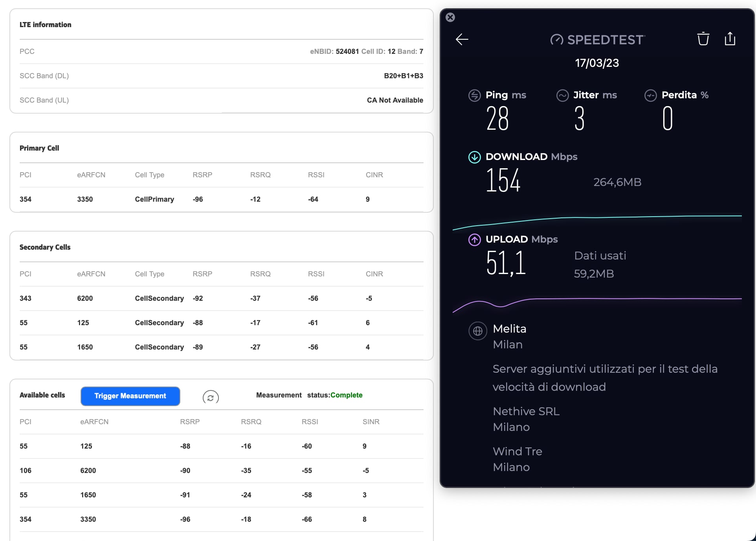Click the Perdita % packet loss icon
The height and width of the screenshot is (541, 756).
(650, 95)
